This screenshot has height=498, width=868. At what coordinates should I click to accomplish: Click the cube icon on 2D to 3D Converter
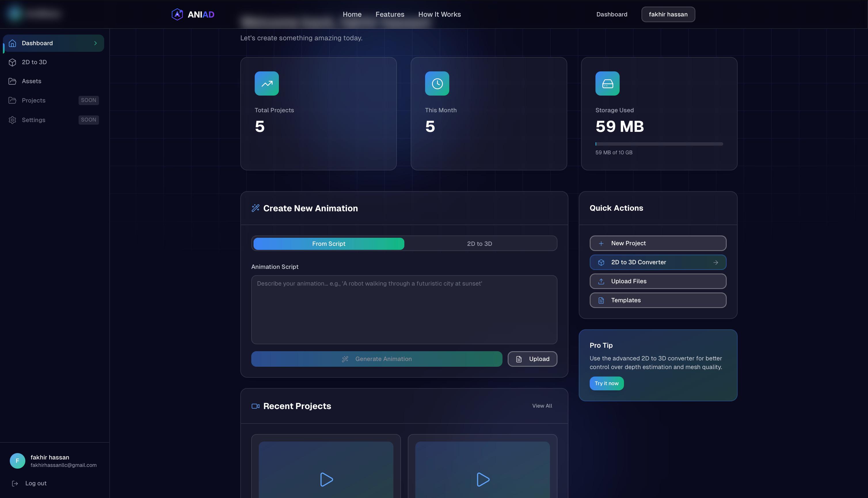click(x=601, y=262)
